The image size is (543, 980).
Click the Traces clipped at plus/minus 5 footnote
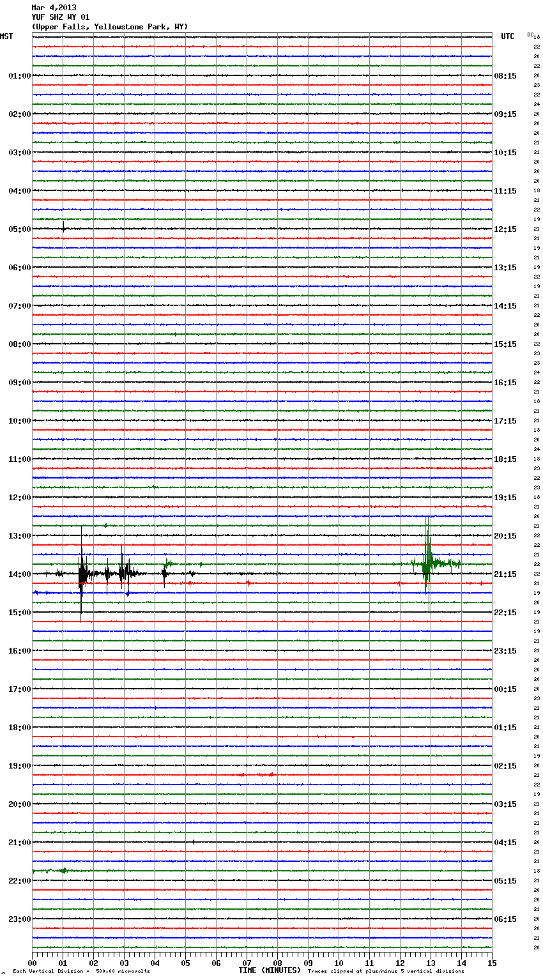click(x=386, y=972)
